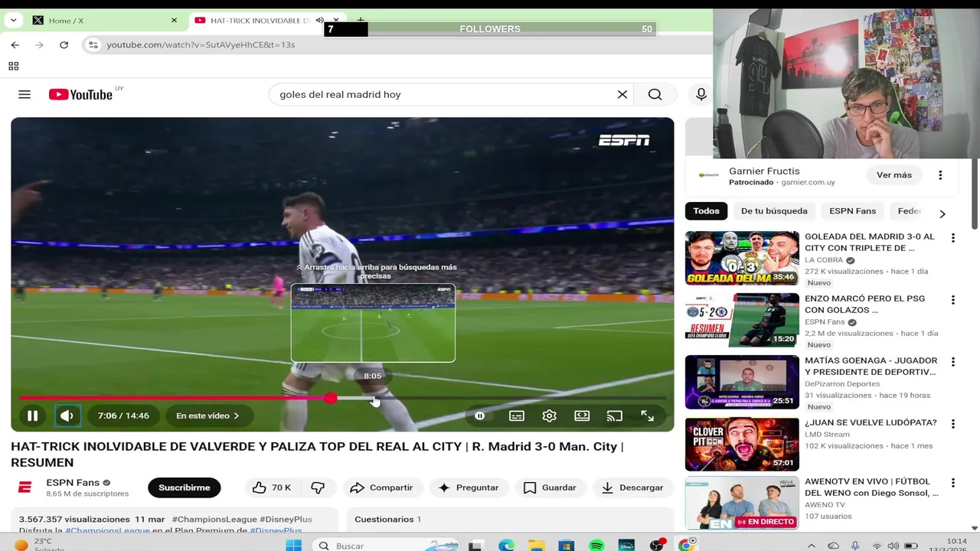This screenshot has width=980, height=551.
Task: Open the Clover Pit 57:01 thumbnail
Action: [742, 444]
